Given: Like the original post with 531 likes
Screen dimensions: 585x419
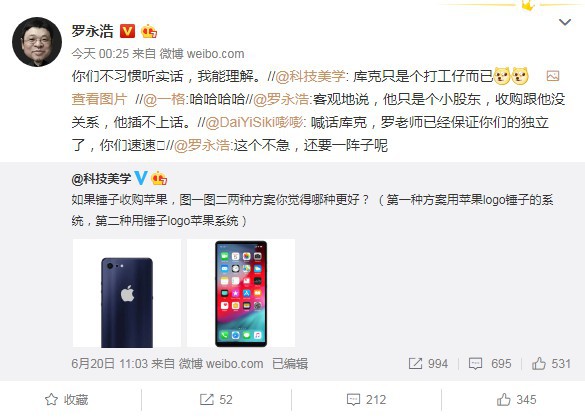Looking at the screenshot, I should pyautogui.click(x=551, y=363).
